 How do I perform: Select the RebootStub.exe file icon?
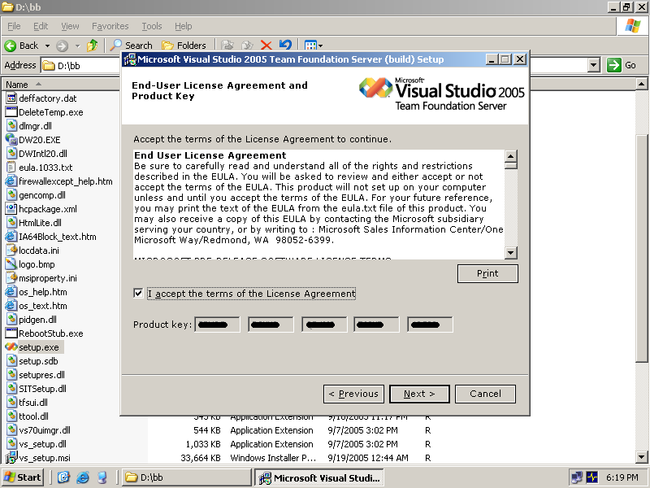[11, 333]
